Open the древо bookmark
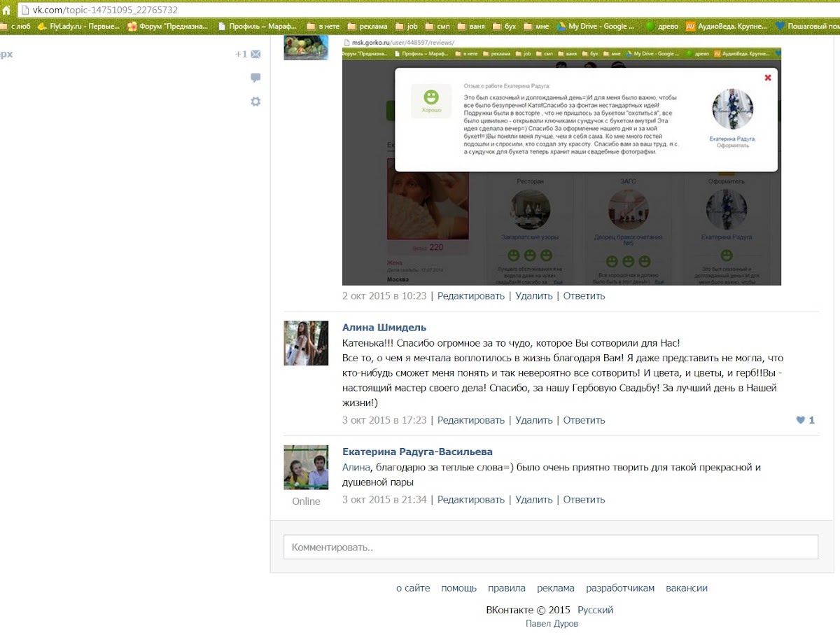The height and width of the screenshot is (635, 840). 662,27
